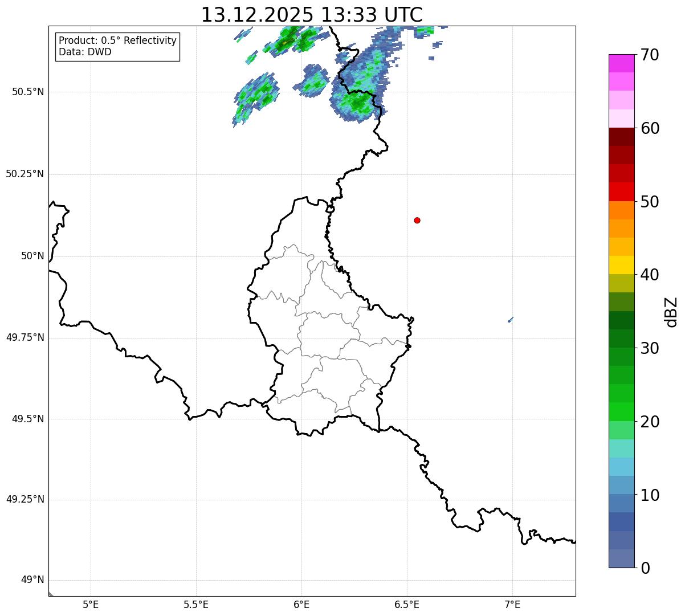The image size is (685, 616).
Task: Click the 6.5°E longitude axis label
Action: click(x=407, y=605)
